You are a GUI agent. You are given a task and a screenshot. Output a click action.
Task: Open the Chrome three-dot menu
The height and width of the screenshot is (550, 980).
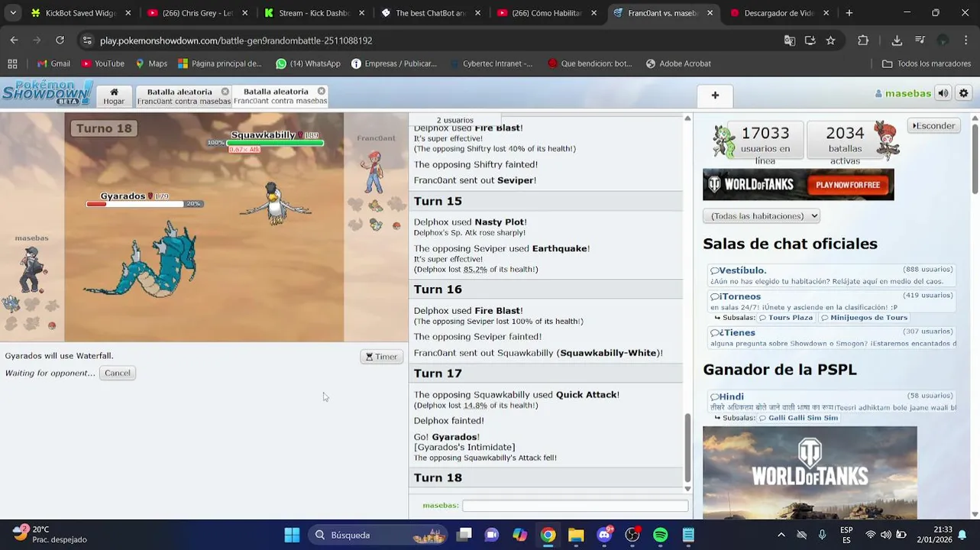[966, 40]
